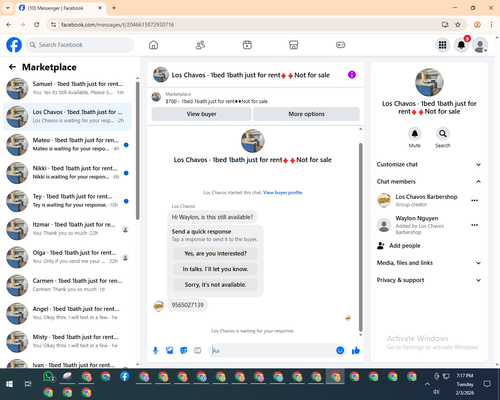Open the Friends icon in top navigation
Viewport: 500px width, 400px height.
tap(200, 45)
